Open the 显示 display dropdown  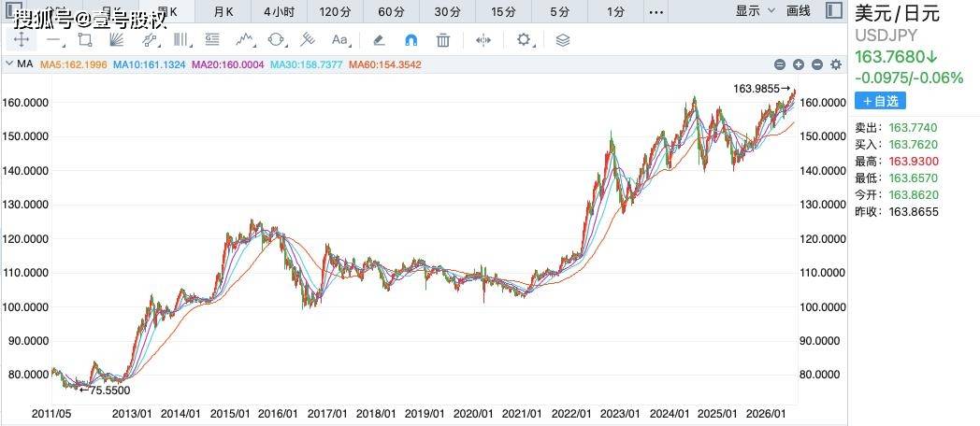(x=755, y=10)
